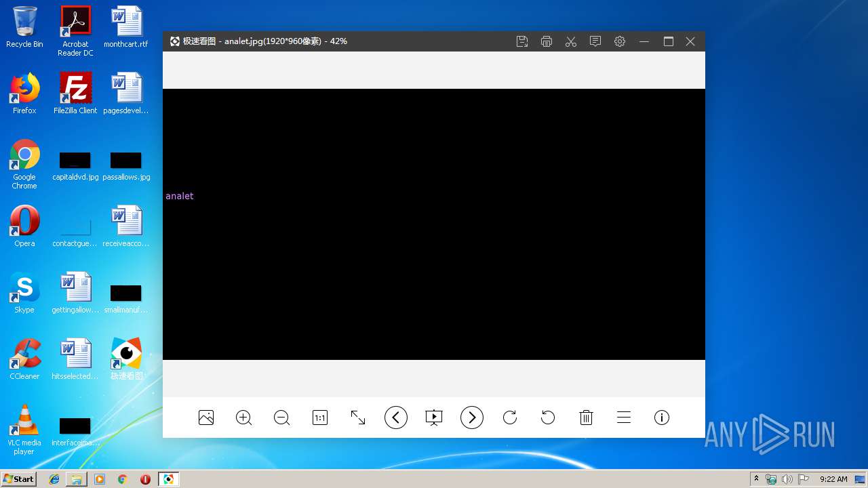
Task: Open network status tray icon
Action: 771,479
